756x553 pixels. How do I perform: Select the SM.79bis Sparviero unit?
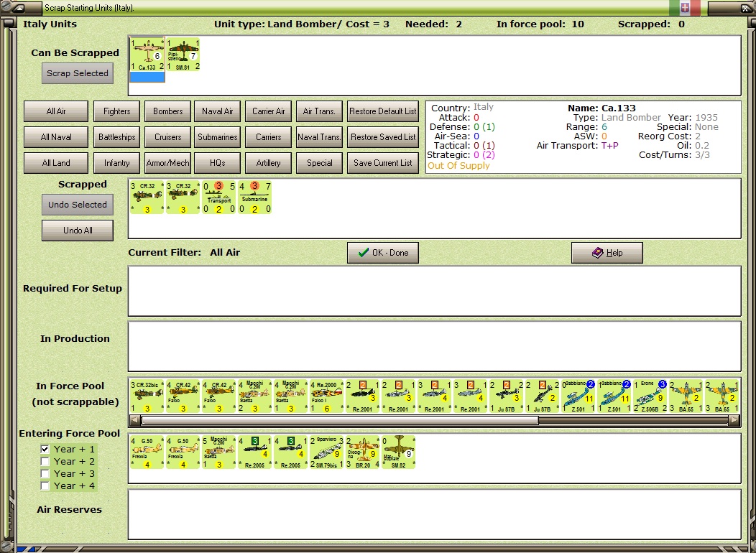[x=326, y=452]
